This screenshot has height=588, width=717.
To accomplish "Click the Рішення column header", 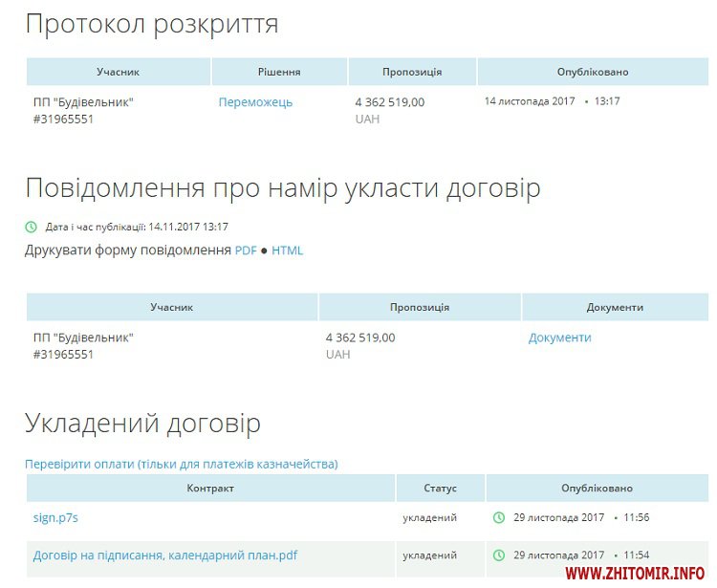I will pos(279,72).
